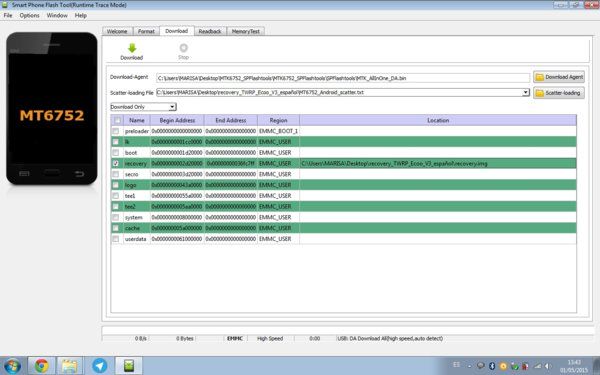The image size is (600, 375).
Task: Open the Help menu
Action: 80,15
